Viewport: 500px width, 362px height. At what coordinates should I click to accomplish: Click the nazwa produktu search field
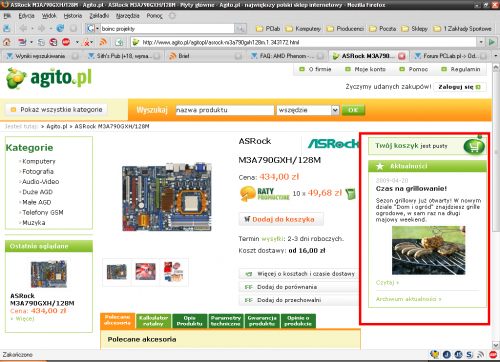[225, 110]
